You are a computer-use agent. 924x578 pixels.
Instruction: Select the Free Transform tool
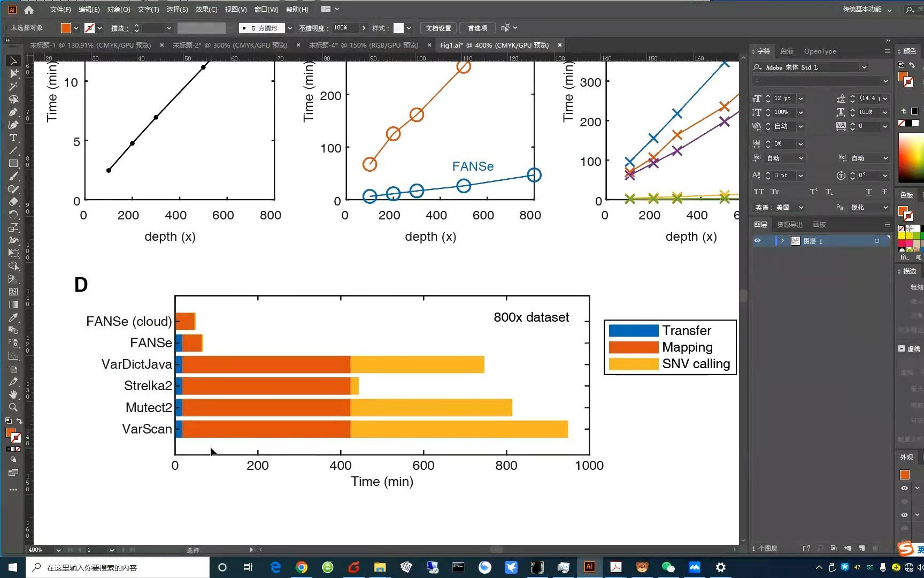point(13,253)
